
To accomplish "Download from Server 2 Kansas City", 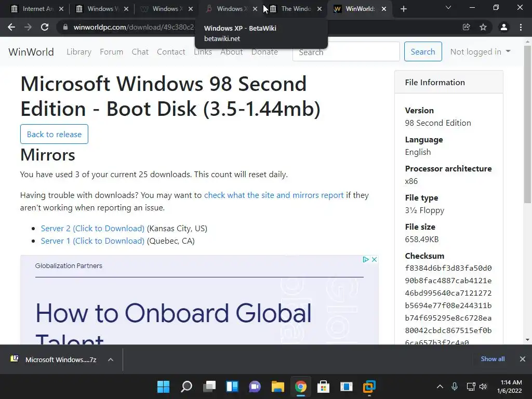I will pyautogui.click(x=92, y=229).
